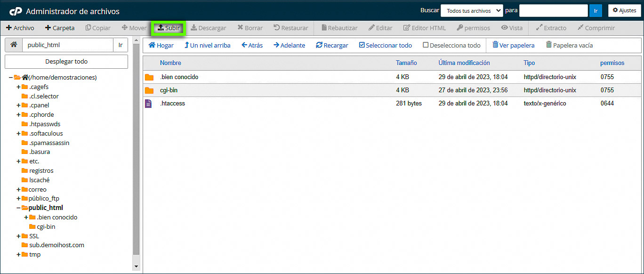This screenshot has width=644, height=274.
Task: Collapse the public_html tree node
Action: (18, 208)
